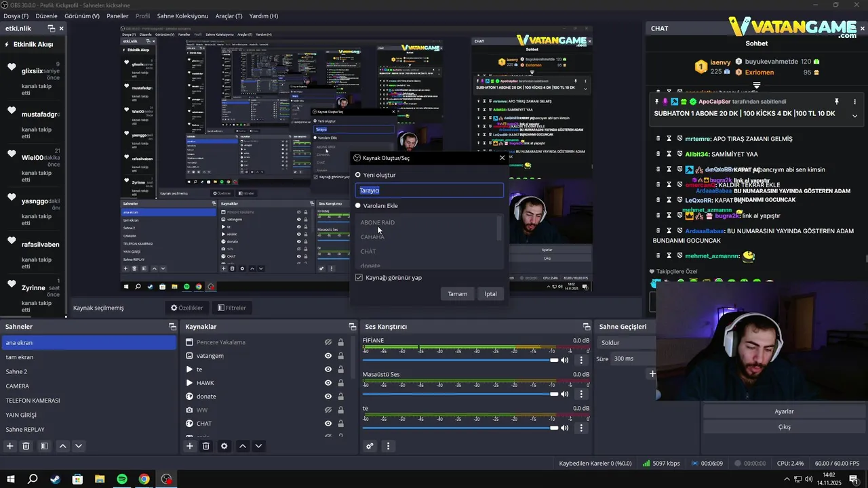Open Soldur transition dropdown

[x=626, y=342]
